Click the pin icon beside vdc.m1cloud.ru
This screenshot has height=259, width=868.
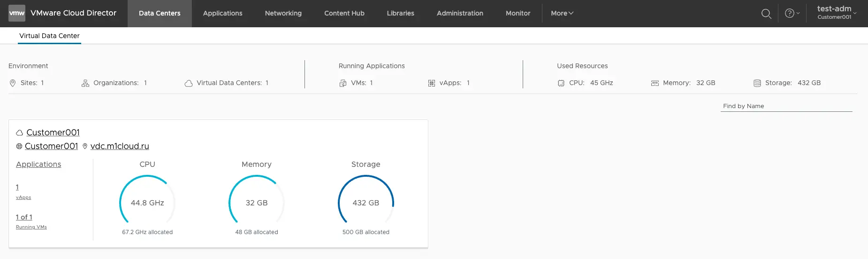(x=85, y=146)
